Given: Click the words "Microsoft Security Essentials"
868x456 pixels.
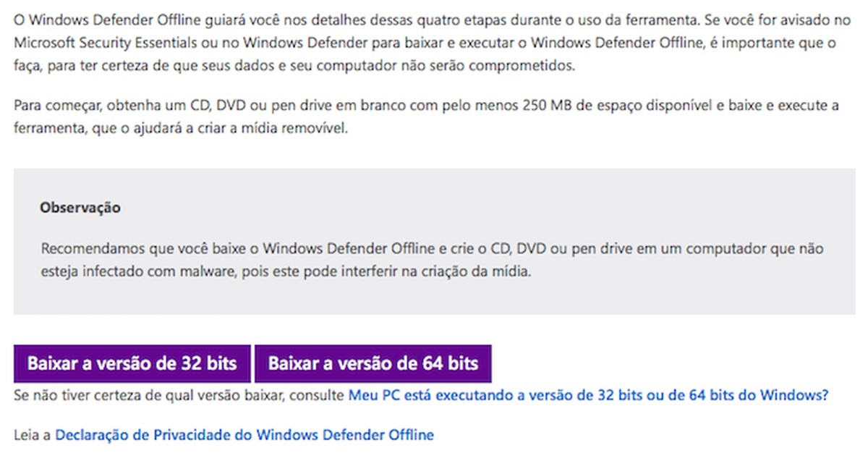Looking at the screenshot, I should (x=105, y=42).
